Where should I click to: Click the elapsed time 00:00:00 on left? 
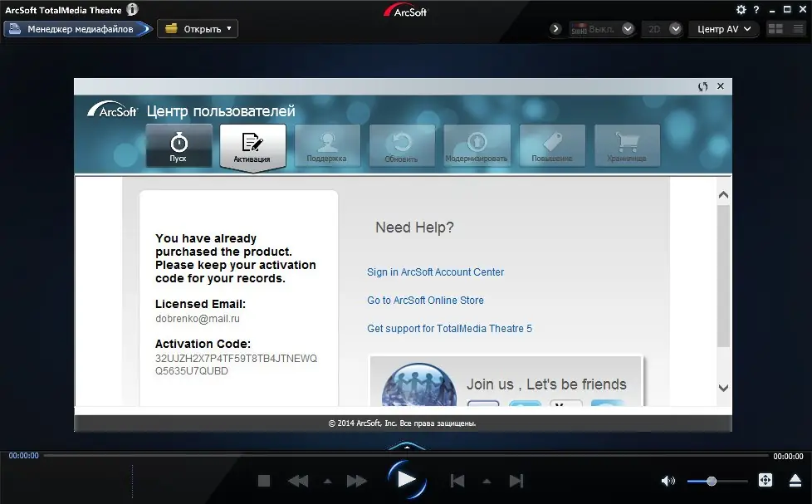click(23, 456)
